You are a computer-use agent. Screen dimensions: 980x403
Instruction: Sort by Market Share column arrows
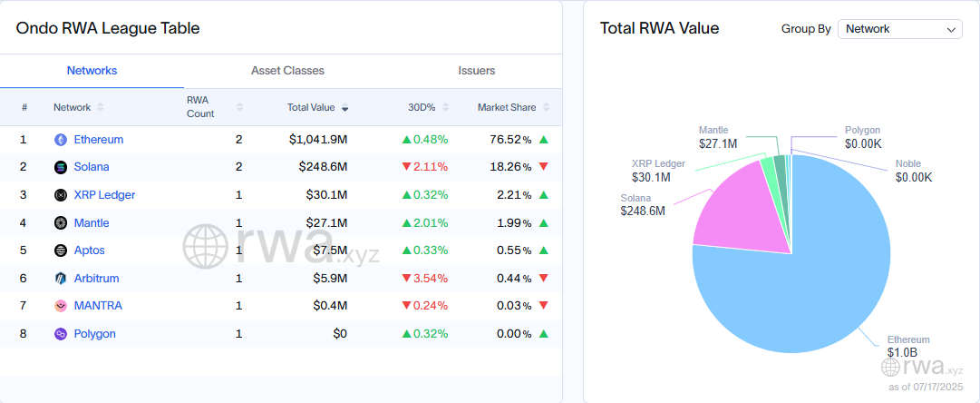[x=547, y=108]
